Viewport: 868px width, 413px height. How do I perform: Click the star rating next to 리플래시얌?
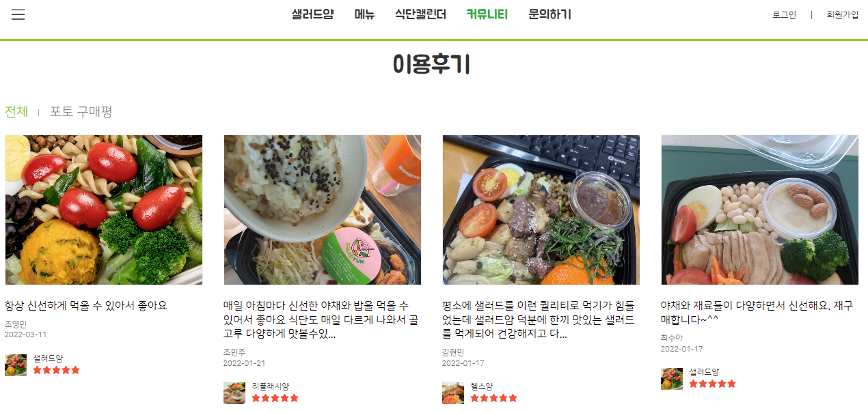pyautogui.click(x=275, y=398)
